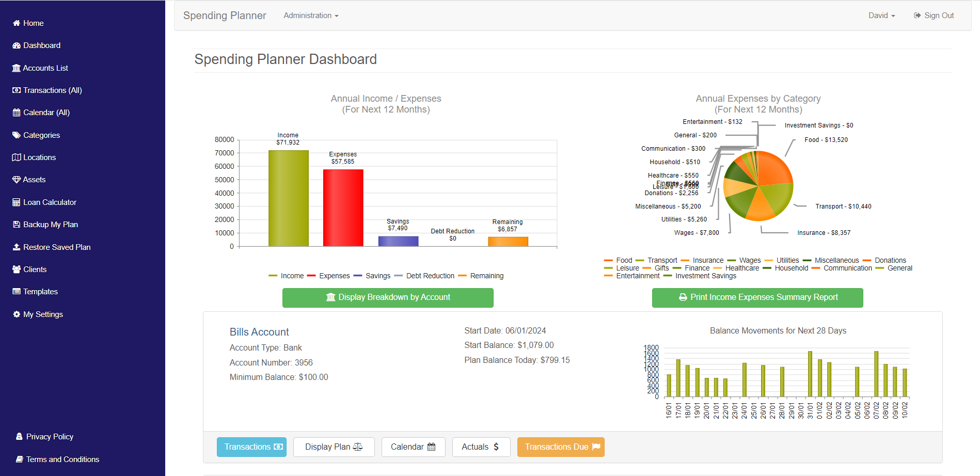Open Transactions (All) from sidebar
Viewport: 980px width, 476px height.
tap(52, 90)
